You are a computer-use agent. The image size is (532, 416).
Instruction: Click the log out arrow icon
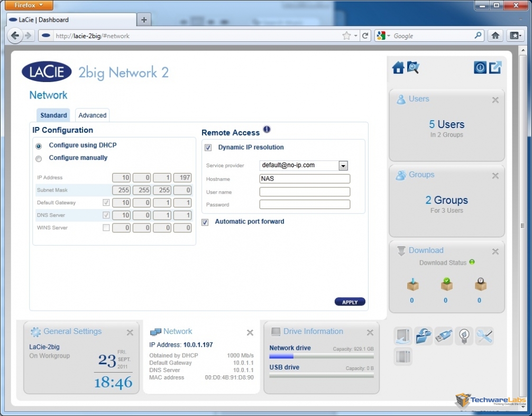point(496,67)
